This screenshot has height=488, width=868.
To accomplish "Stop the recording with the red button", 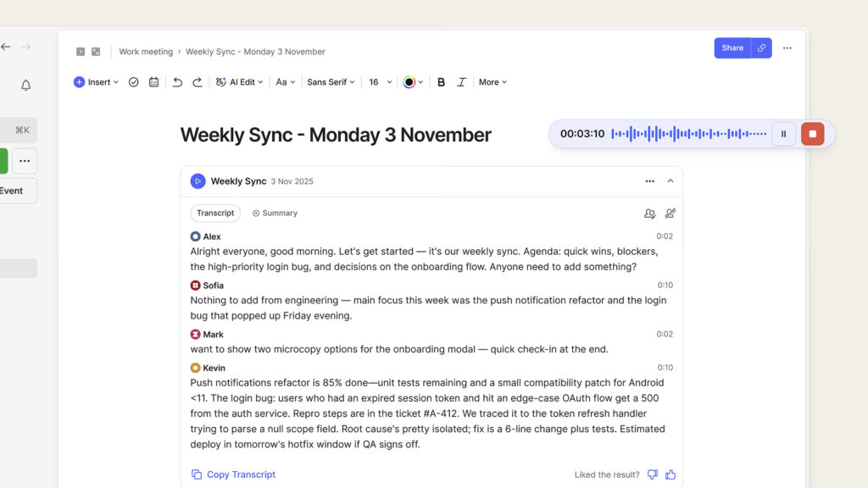I will [812, 134].
